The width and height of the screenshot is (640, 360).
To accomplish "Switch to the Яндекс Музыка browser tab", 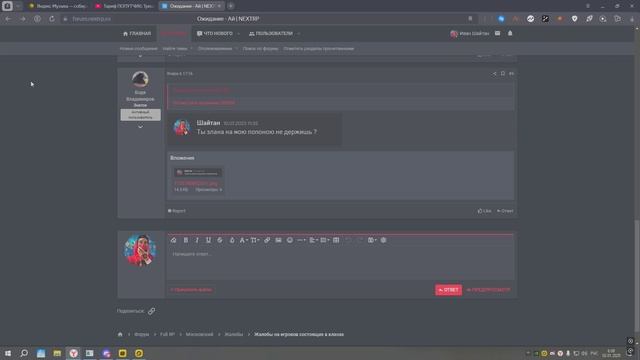I will click(58, 6).
